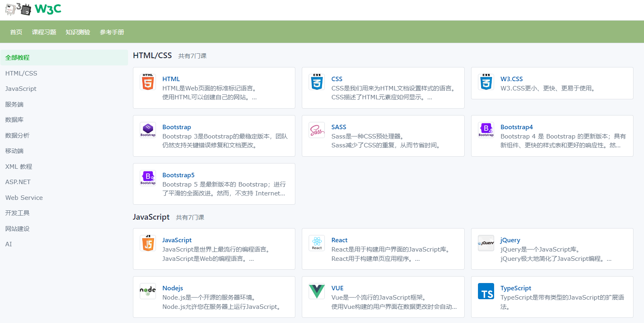The width and height of the screenshot is (644, 323).
Task: Click the jQuery logo icon
Action: (x=486, y=243)
